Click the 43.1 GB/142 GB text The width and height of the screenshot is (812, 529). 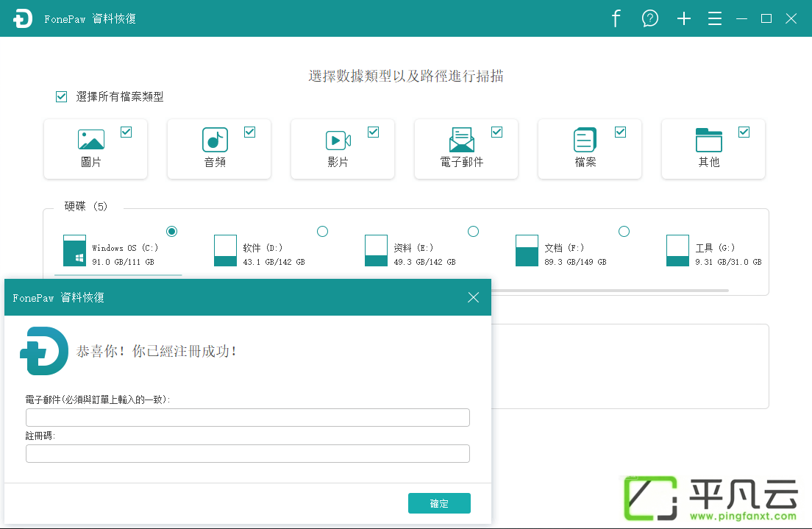pyautogui.click(x=274, y=262)
